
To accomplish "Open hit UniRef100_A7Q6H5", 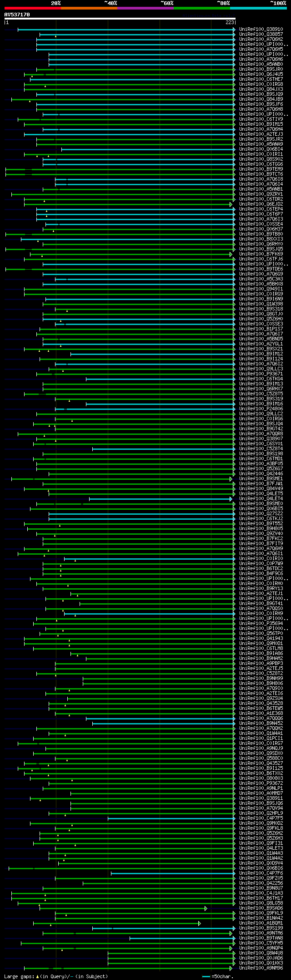I will [x=261, y=49].
